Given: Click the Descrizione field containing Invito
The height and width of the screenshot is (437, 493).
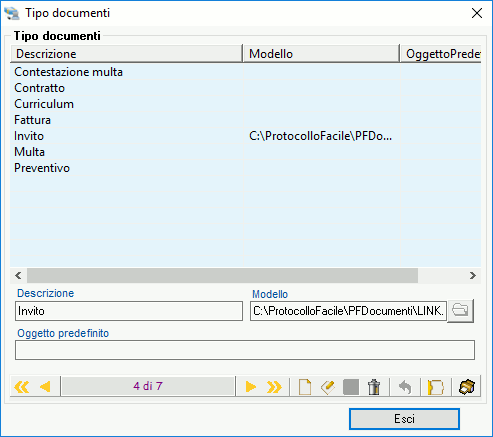Looking at the screenshot, I should (x=129, y=311).
